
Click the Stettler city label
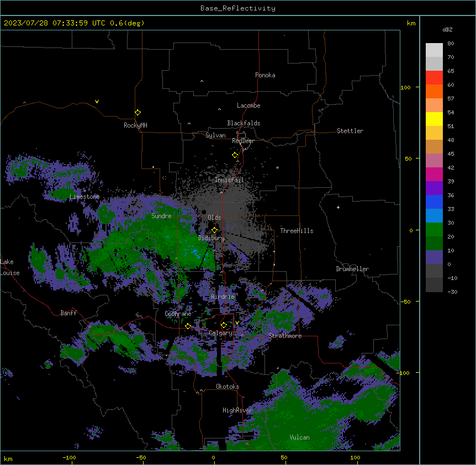click(x=350, y=131)
